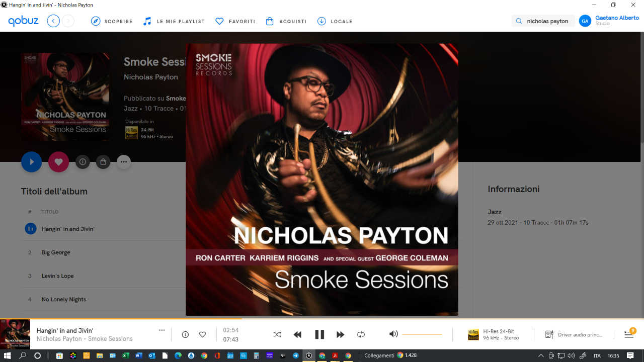Go forward with the right arrow

tap(68, 21)
